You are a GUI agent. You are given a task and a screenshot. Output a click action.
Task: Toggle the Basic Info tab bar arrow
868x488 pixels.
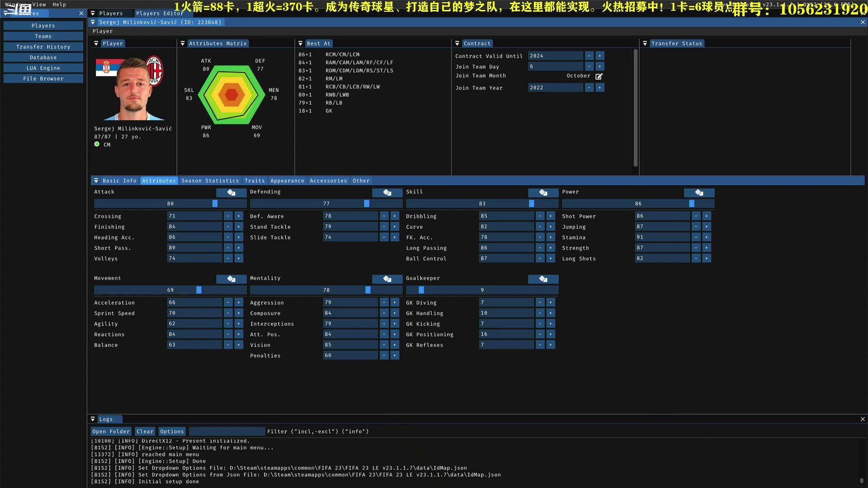96,181
